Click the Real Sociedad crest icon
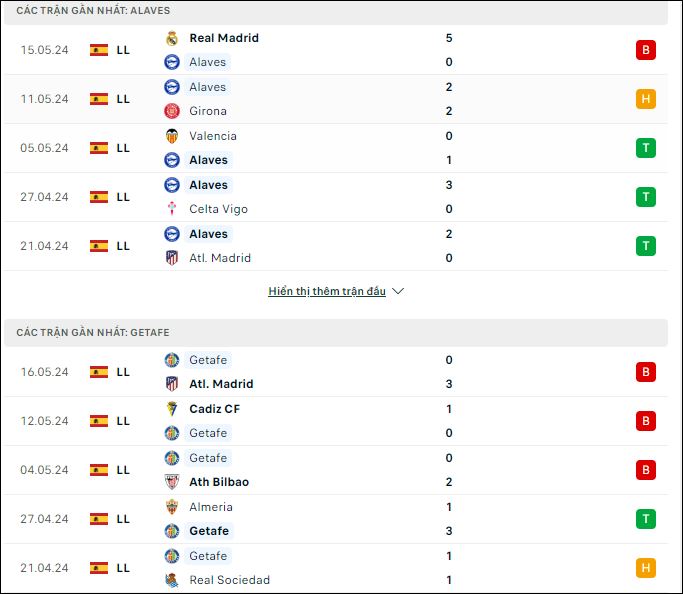This screenshot has width=683, height=594. [172, 580]
